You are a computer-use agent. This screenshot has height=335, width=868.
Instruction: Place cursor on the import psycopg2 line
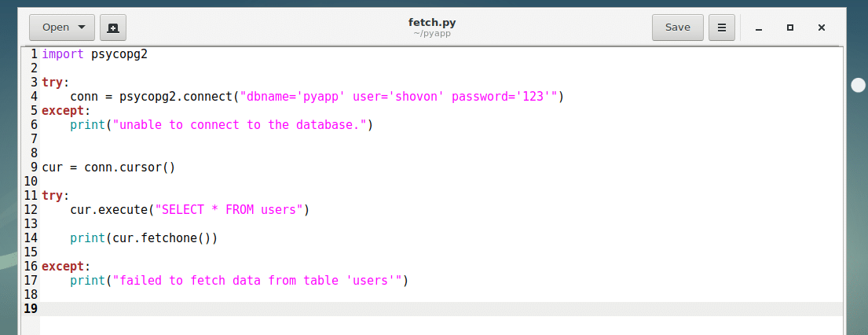[x=94, y=54]
